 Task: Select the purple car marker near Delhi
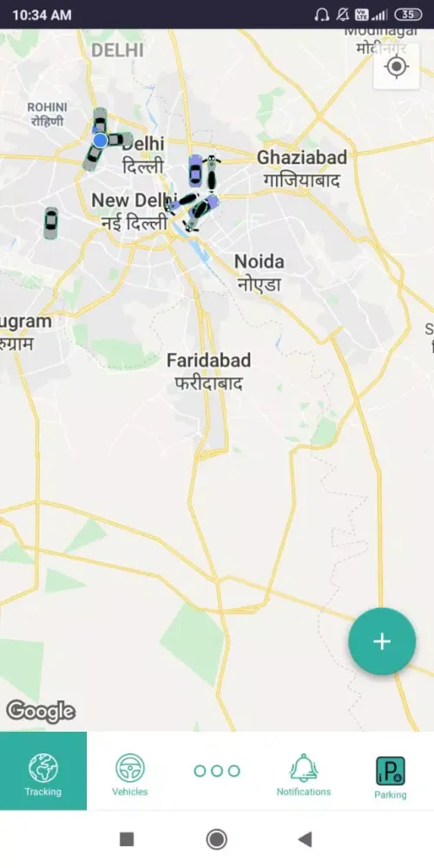coord(195,170)
